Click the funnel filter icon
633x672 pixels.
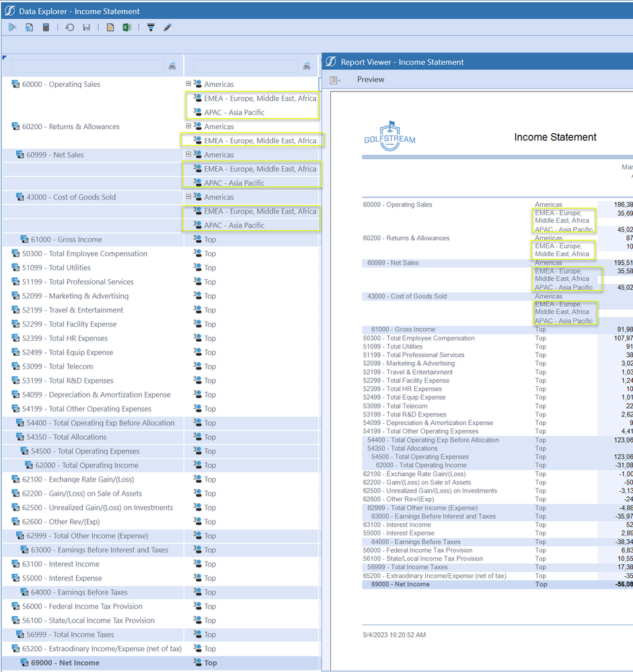coord(151,28)
